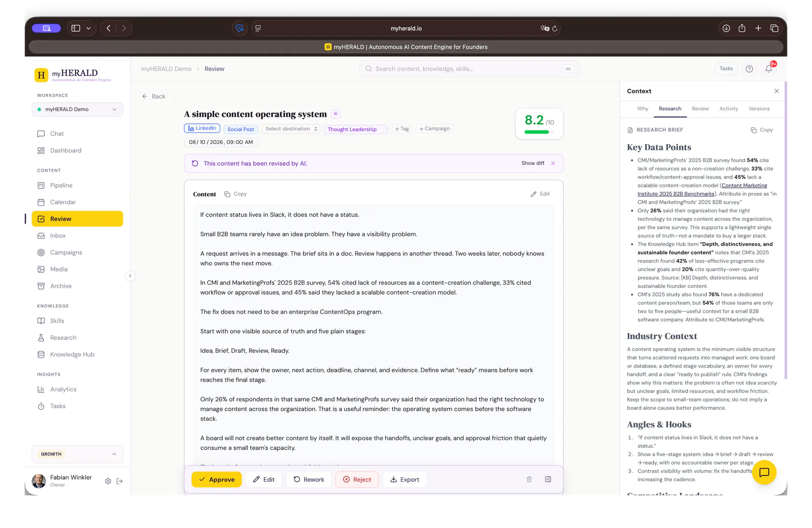Viewport: 812px width, 528px height.
Task: Go Back to the previous page
Action: [154, 96]
